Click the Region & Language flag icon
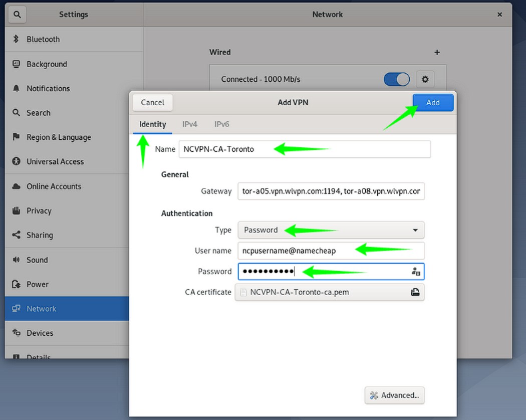 16,137
